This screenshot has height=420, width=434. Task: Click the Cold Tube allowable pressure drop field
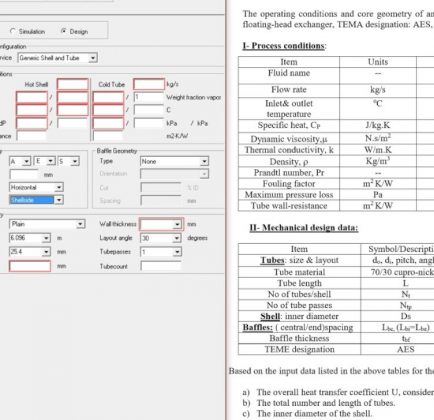[149, 123]
